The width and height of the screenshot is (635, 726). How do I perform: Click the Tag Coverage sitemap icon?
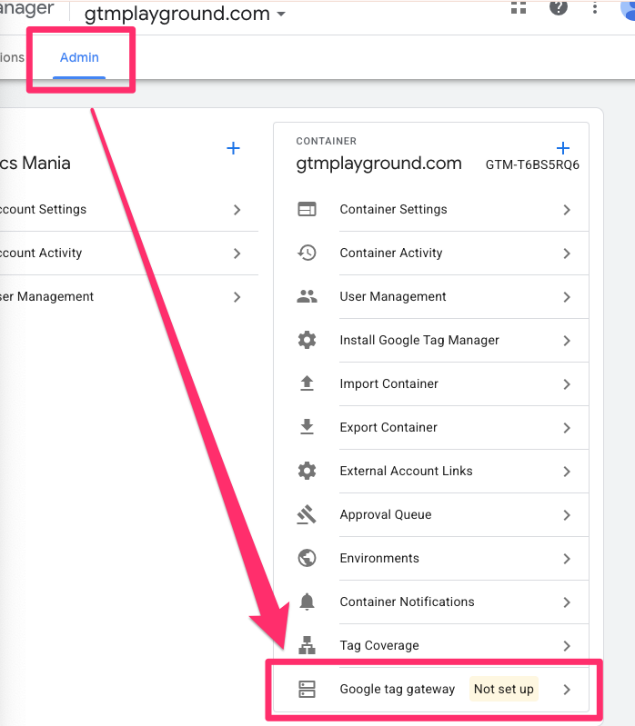point(307,645)
